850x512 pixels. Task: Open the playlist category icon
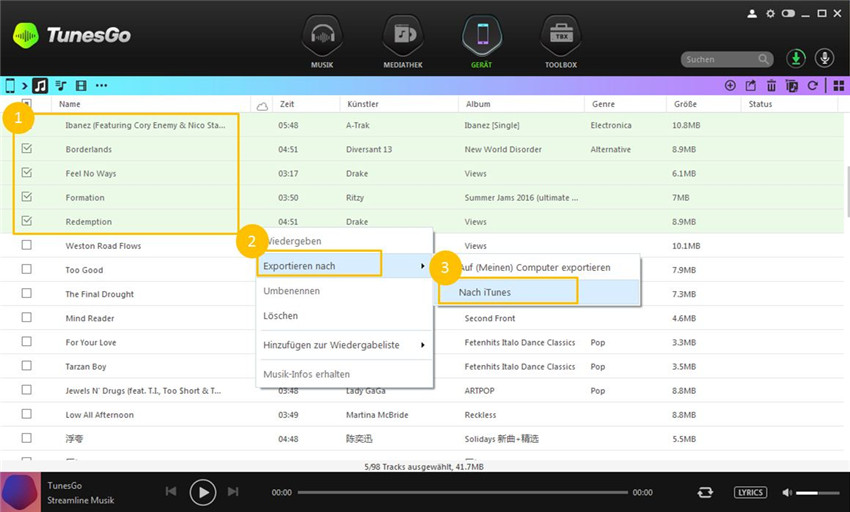61,85
